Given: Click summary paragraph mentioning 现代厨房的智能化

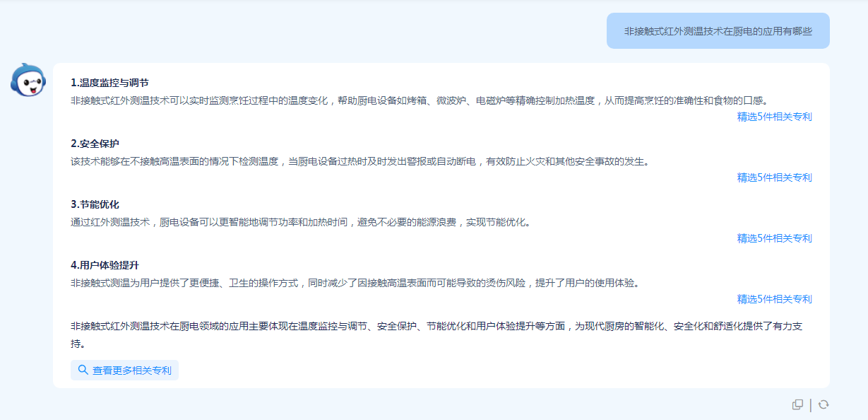Looking at the screenshot, I should (436, 335).
